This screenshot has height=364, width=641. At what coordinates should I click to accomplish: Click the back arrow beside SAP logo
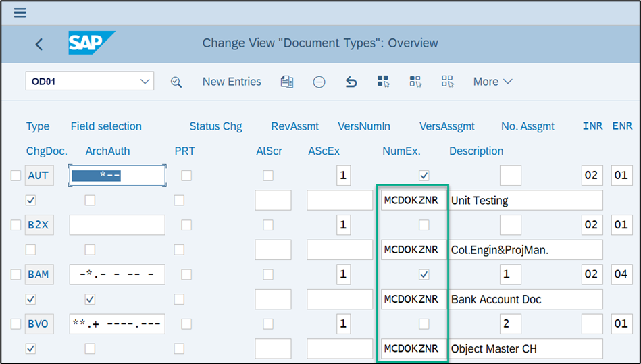(x=39, y=44)
